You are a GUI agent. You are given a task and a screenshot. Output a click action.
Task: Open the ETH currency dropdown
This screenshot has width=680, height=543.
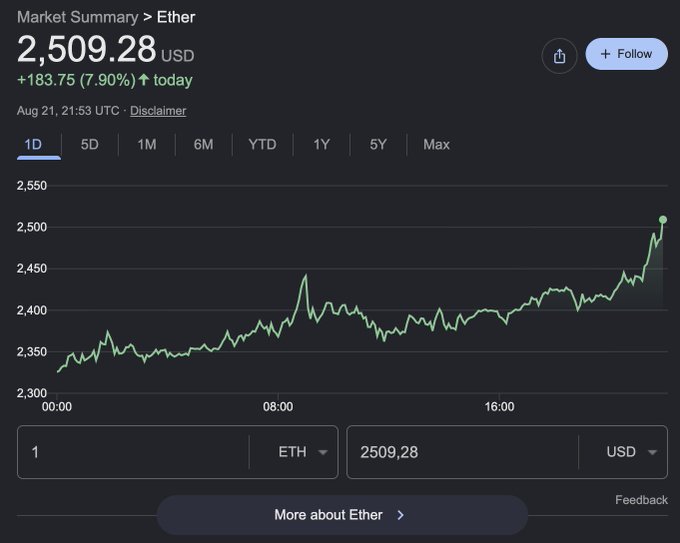(x=302, y=452)
